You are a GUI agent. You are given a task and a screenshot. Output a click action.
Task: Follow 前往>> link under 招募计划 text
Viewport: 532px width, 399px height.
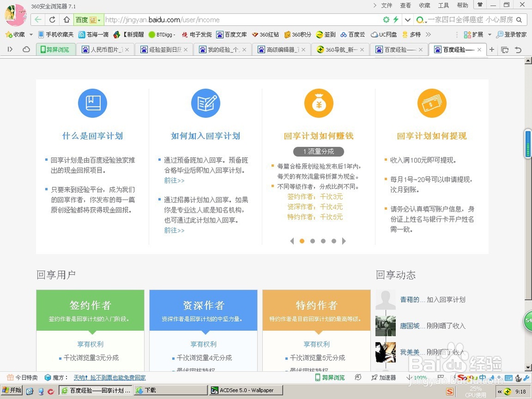click(174, 230)
